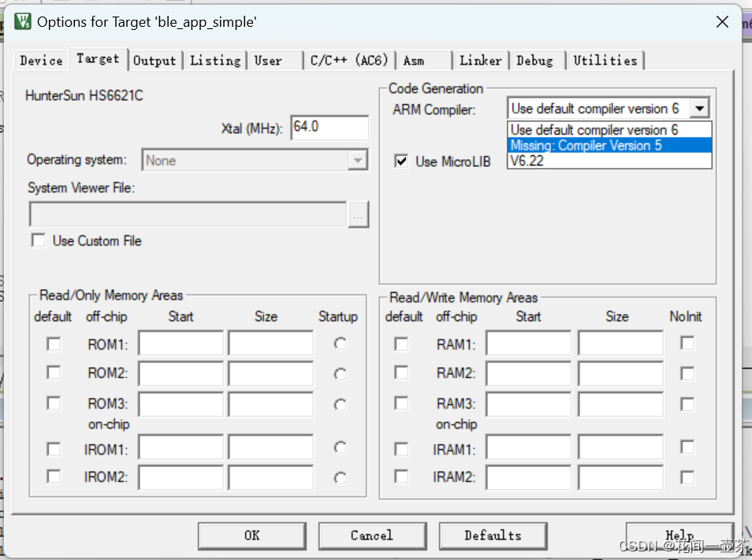The width and height of the screenshot is (752, 560).
Task: Enable the IRAM1 default checkbox
Action: (x=401, y=449)
